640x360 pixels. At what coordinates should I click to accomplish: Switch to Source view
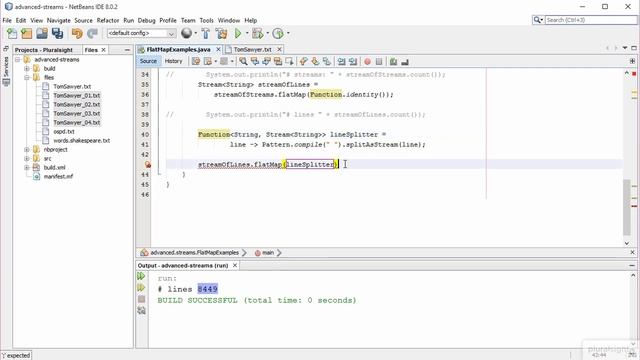point(148,61)
